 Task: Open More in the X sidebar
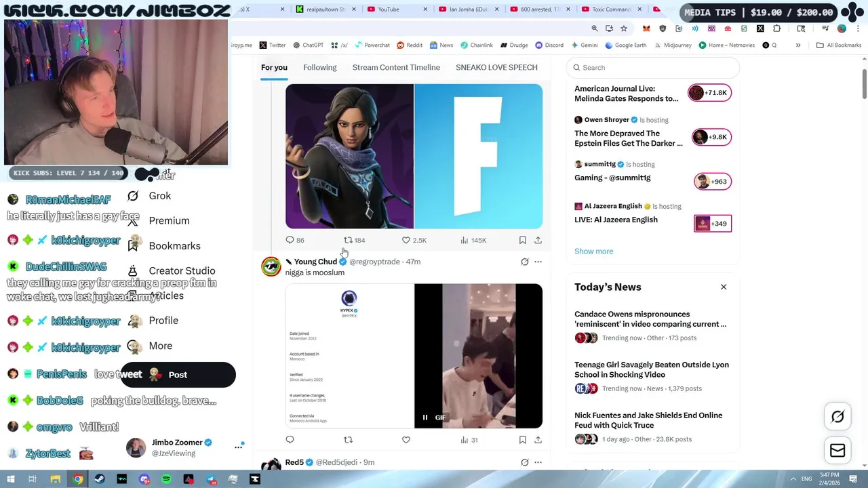[151, 346]
